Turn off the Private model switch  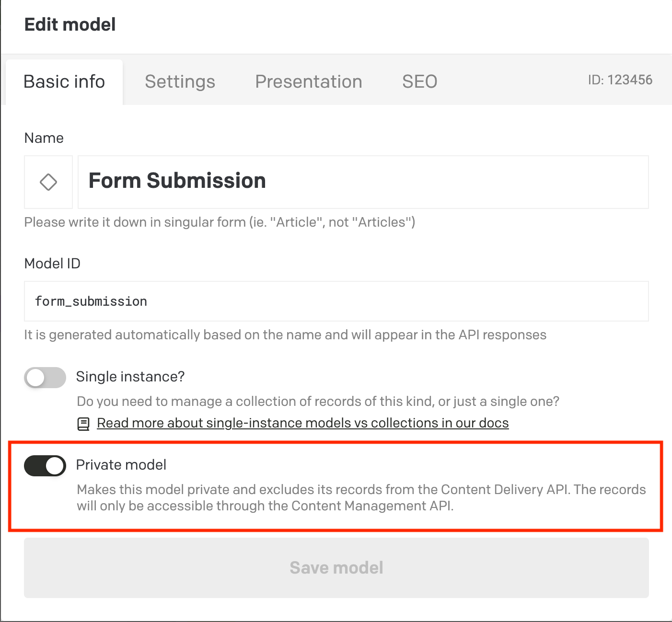[x=45, y=466]
